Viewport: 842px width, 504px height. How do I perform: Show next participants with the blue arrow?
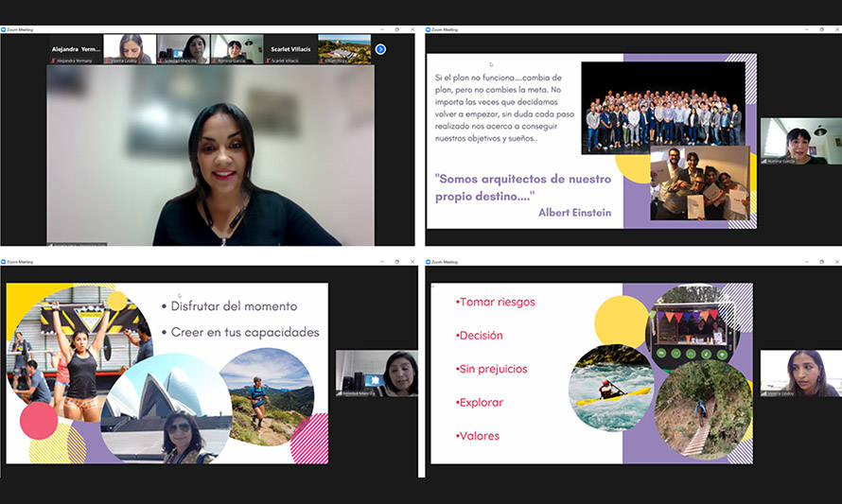380,49
